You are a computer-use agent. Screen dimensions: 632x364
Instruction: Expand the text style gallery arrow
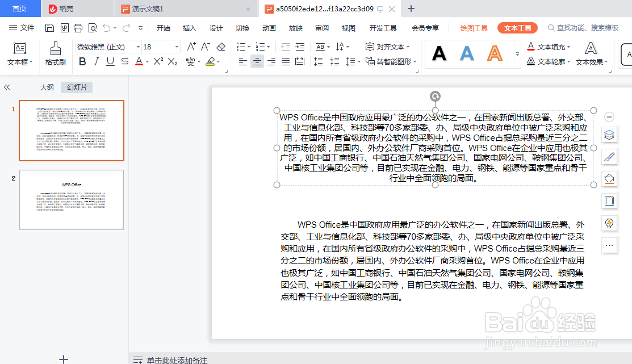[x=517, y=53]
